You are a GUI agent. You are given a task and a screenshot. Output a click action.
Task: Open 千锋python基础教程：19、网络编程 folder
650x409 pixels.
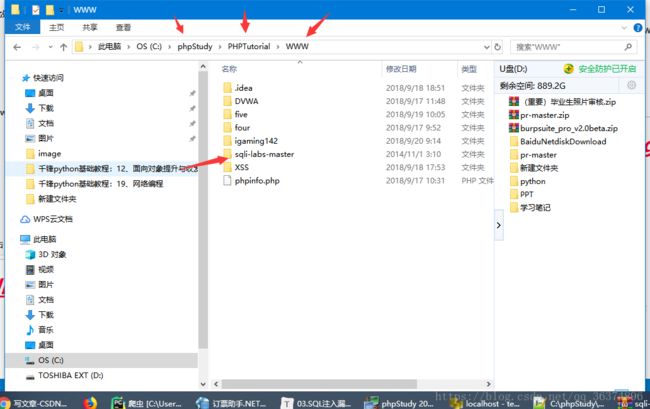tap(101, 184)
